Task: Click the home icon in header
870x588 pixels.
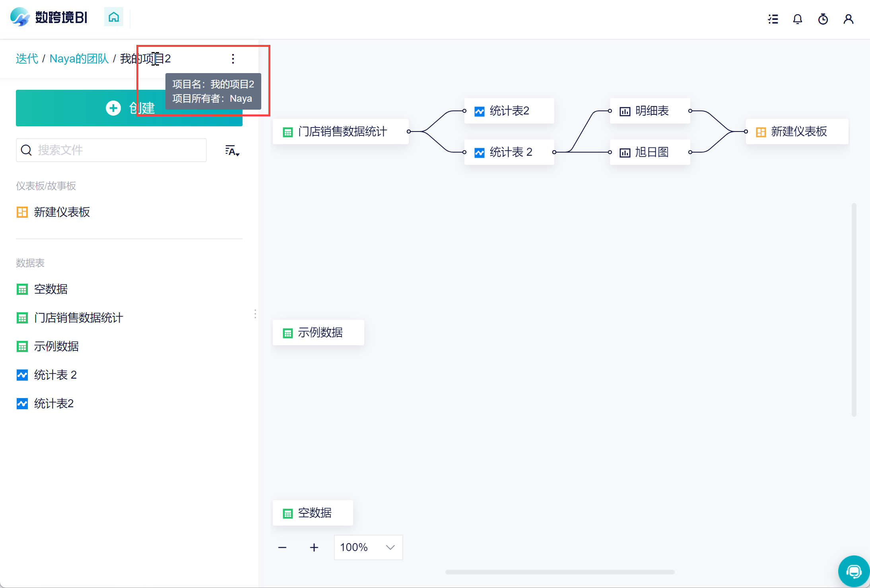Action: [x=114, y=17]
